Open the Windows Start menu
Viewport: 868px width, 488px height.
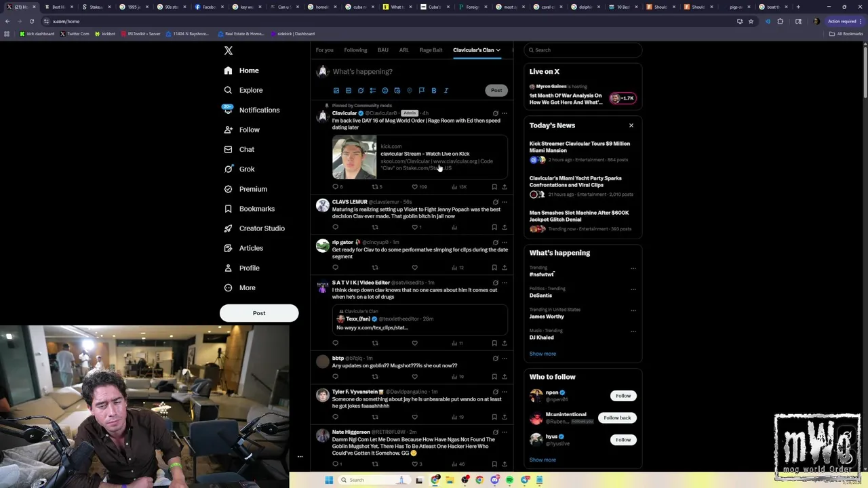coord(329,480)
